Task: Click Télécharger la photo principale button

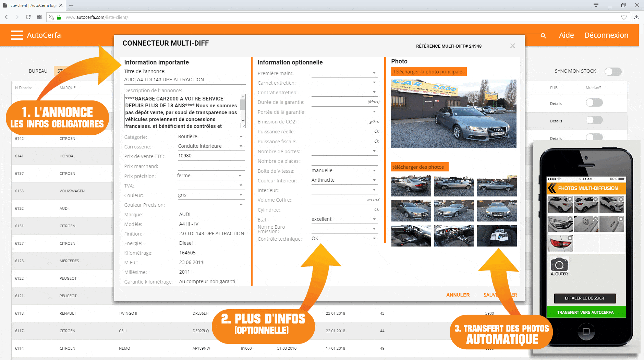Action: click(428, 72)
